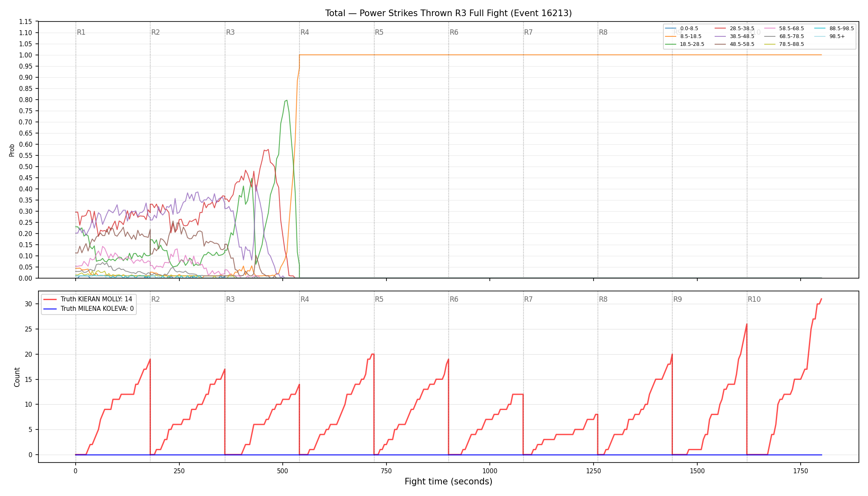Click the 'Prob' y-axis label
868x496 pixels.
click(x=12, y=150)
